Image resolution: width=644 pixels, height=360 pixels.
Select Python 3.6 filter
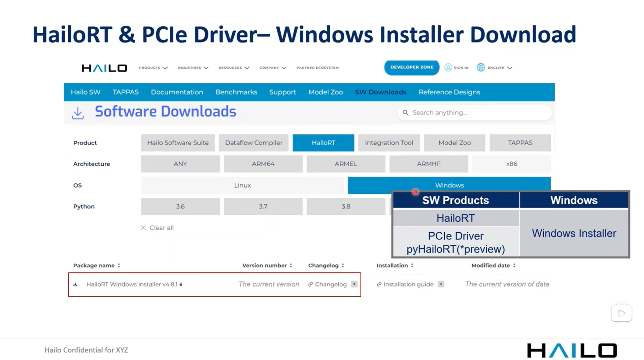pos(180,206)
